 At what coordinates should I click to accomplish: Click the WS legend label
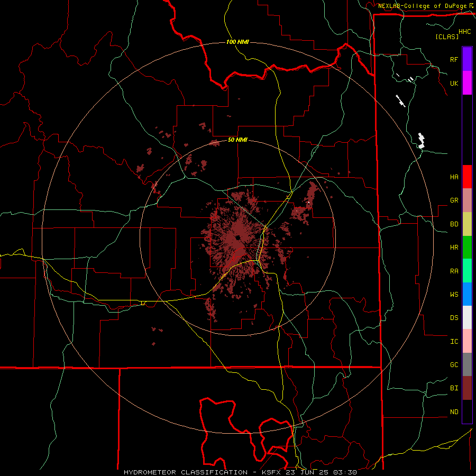coord(454,294)
